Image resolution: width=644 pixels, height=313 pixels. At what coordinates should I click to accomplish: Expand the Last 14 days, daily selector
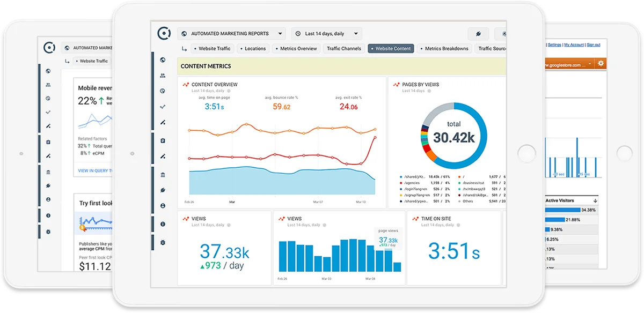(x=327, y=34)
